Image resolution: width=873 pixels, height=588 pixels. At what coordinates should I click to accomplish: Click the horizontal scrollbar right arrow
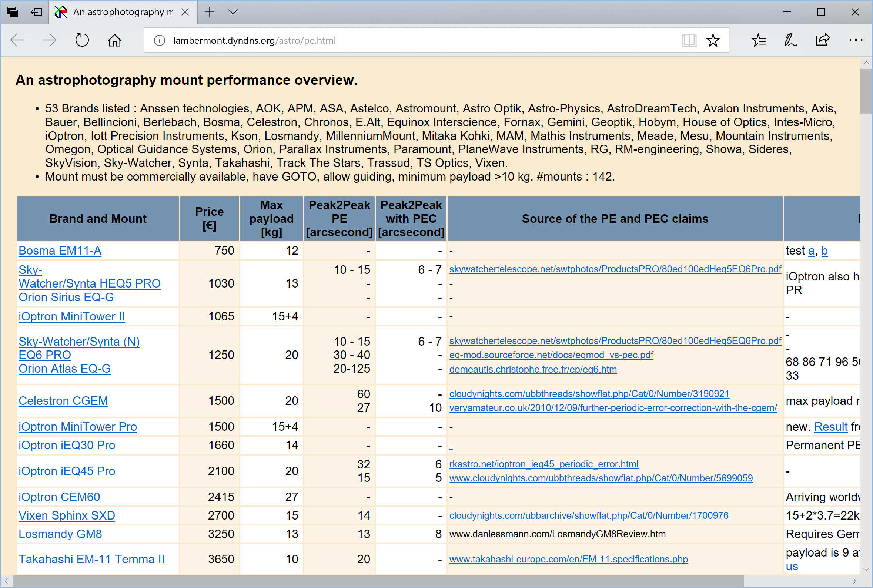tap(854, 581)
